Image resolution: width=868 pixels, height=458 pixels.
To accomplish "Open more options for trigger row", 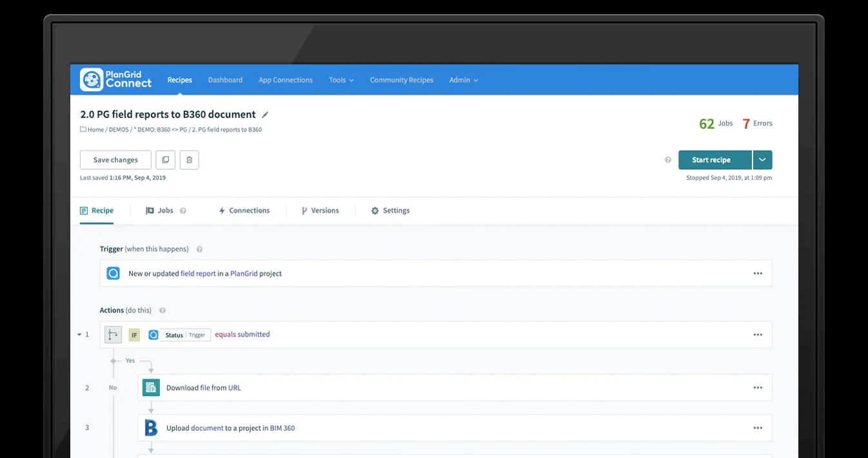I will tap(758, 274).
